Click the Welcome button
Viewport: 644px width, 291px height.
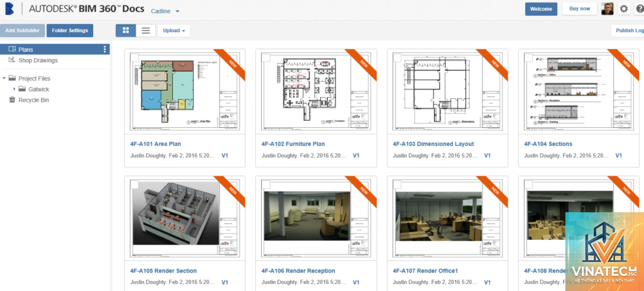[541, 9]
